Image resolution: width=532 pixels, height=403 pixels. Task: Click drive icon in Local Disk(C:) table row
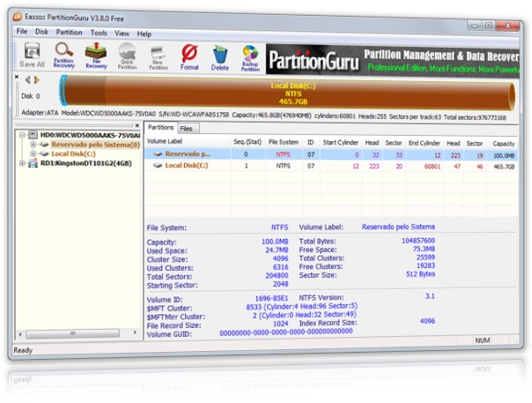[x=158, y=166]
